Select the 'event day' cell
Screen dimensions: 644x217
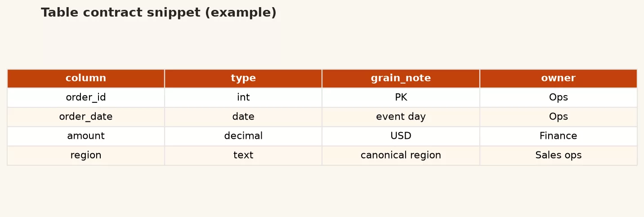[x=401, y=117]
